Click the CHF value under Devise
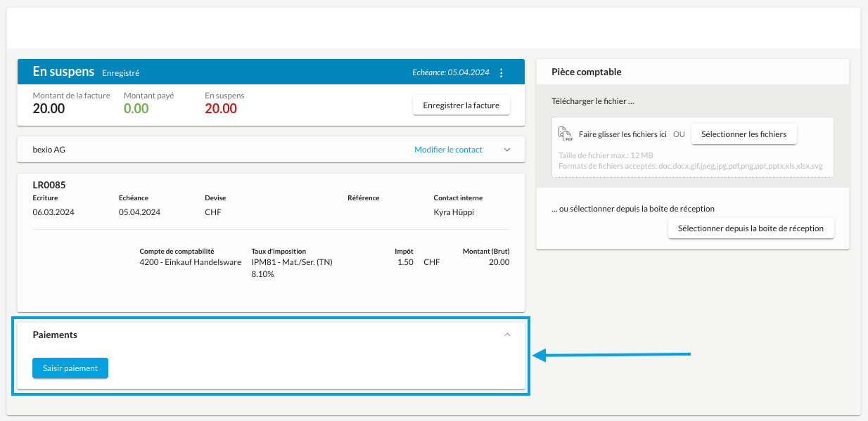The image size is (868, 421). [x=213, y=212]
